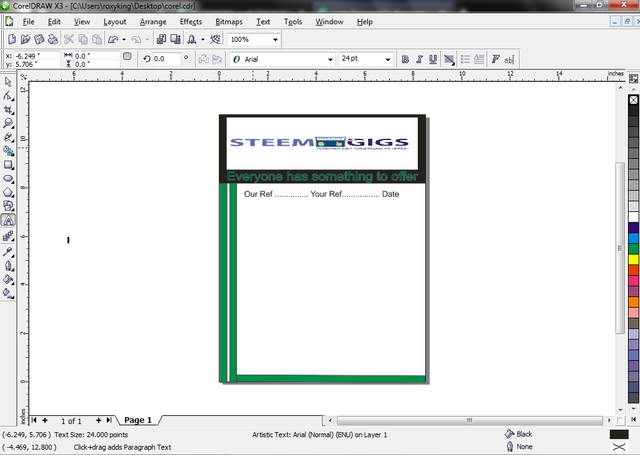Click the Edit Text ab| button
640x455 pixels.
click(509, 60)
